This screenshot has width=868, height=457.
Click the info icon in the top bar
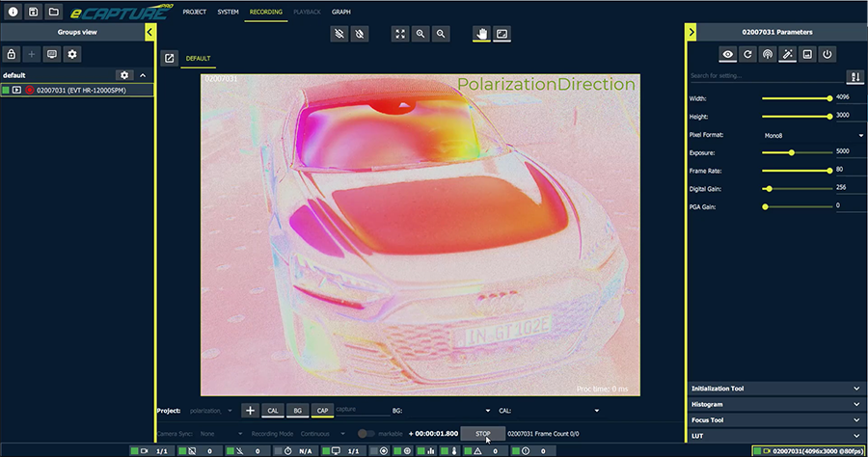(x=12, y=12)
